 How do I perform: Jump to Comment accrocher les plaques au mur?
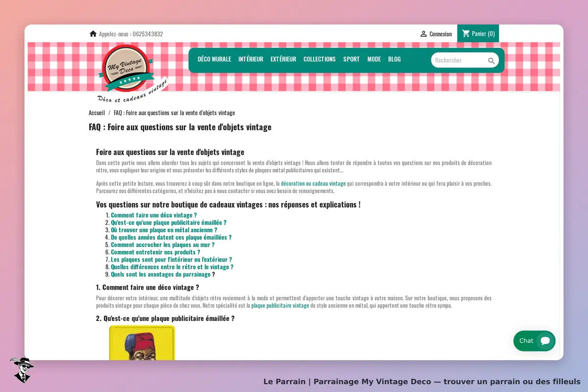(x=163, y=245)
